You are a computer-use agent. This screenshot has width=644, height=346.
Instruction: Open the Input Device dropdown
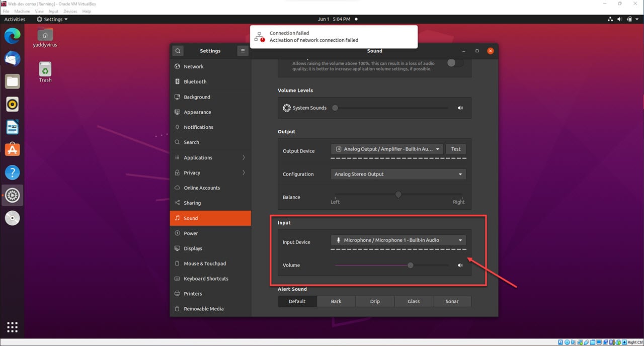(x=398, y=240)
